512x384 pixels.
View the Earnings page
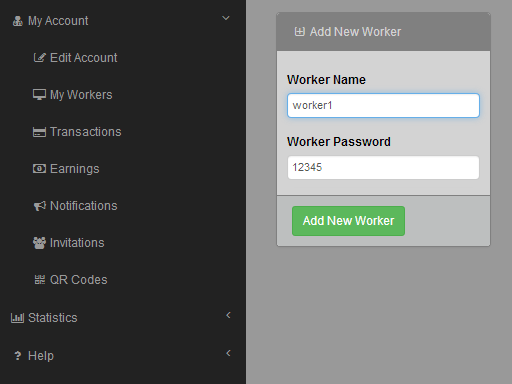pos(75,169)
